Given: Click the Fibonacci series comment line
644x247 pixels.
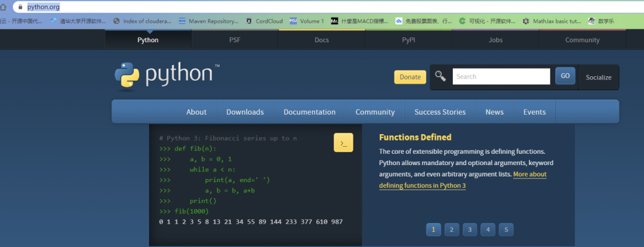Looking at the screenshot, I should [228, 139].
